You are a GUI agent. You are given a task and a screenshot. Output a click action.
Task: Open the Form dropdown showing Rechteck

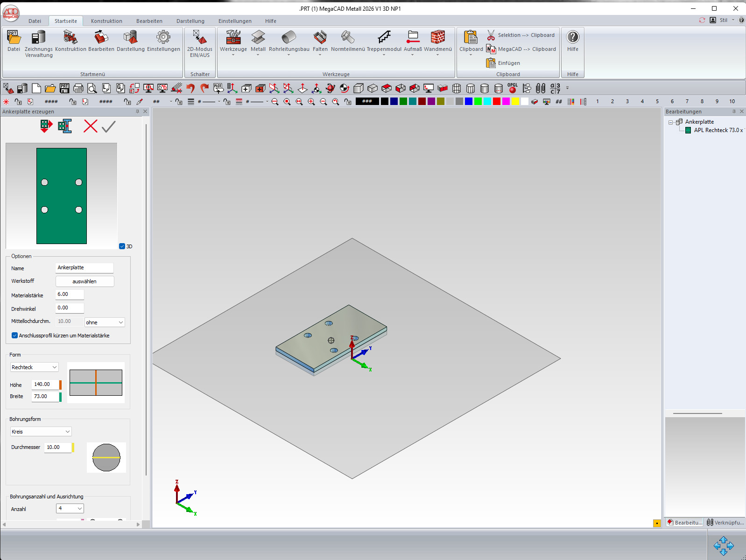click(x=34, y=367)
